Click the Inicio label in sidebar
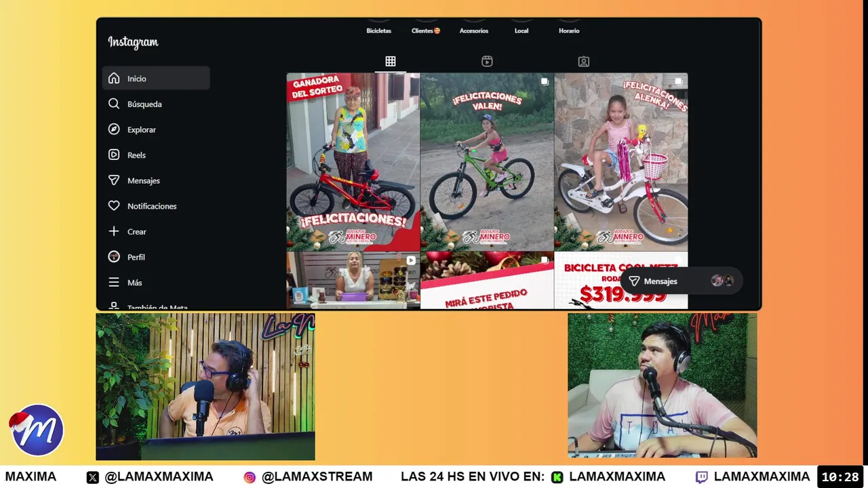The image size is (868, 488). (x=137, y=79)
